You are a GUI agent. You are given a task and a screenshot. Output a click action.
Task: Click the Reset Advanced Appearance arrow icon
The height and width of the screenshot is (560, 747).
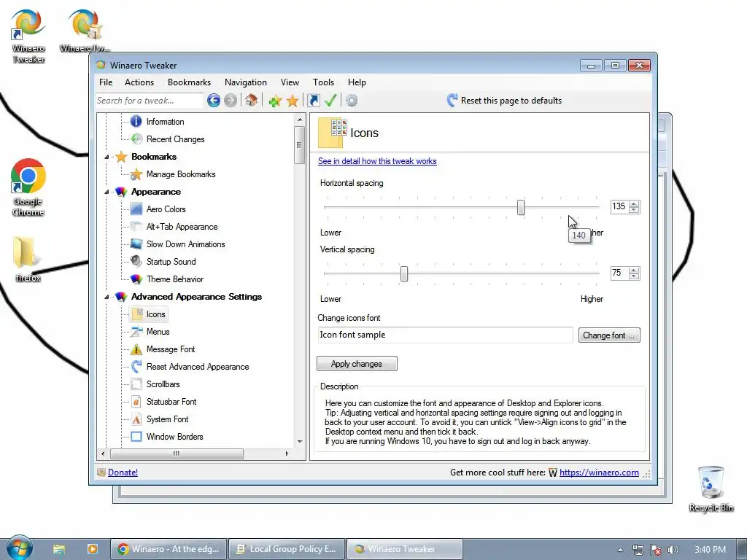pos(136,367)
